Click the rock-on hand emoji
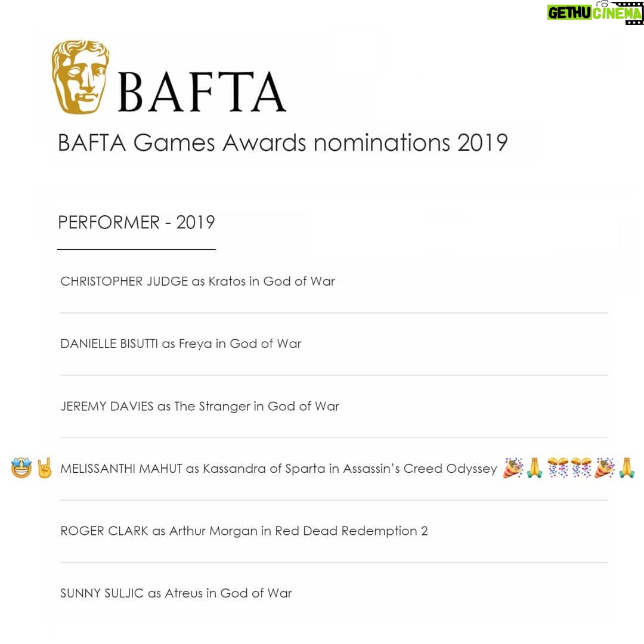This screenshot has height=644, width=644. pyautogui.click(x=44, y=468)
